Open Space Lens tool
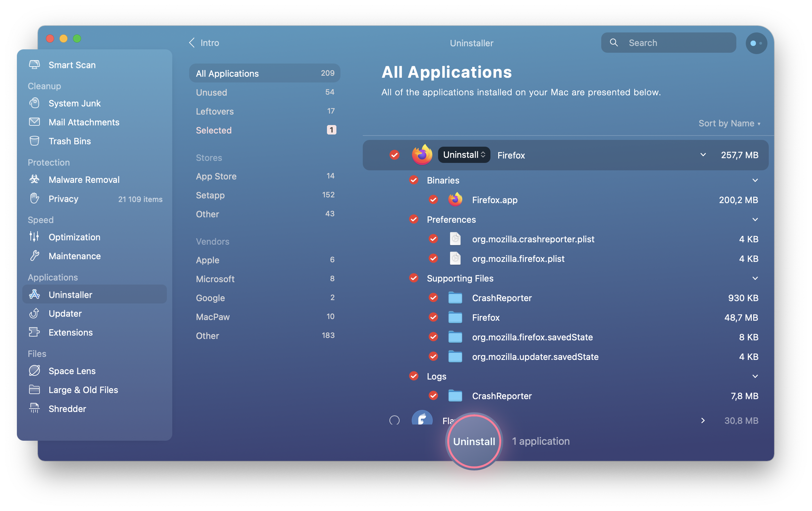Image resolution: width=812 pixels, height=511 pixels. (72, 370)
